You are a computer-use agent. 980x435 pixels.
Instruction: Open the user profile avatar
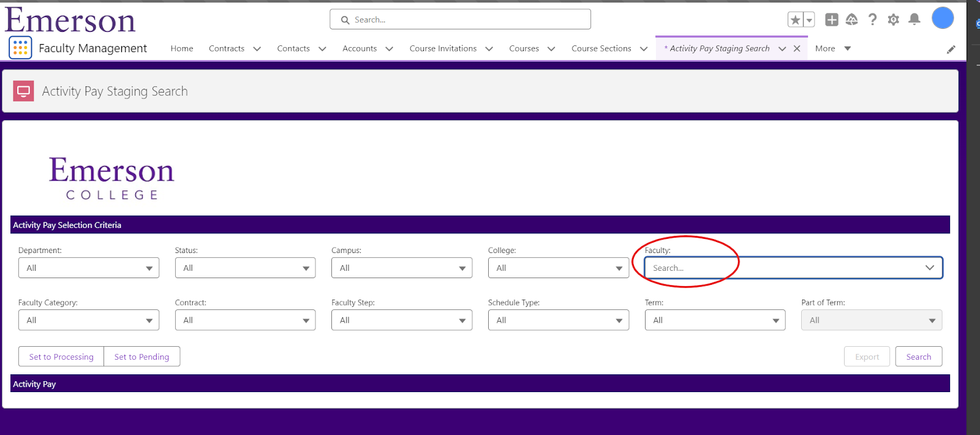click(x=943, y=18)
